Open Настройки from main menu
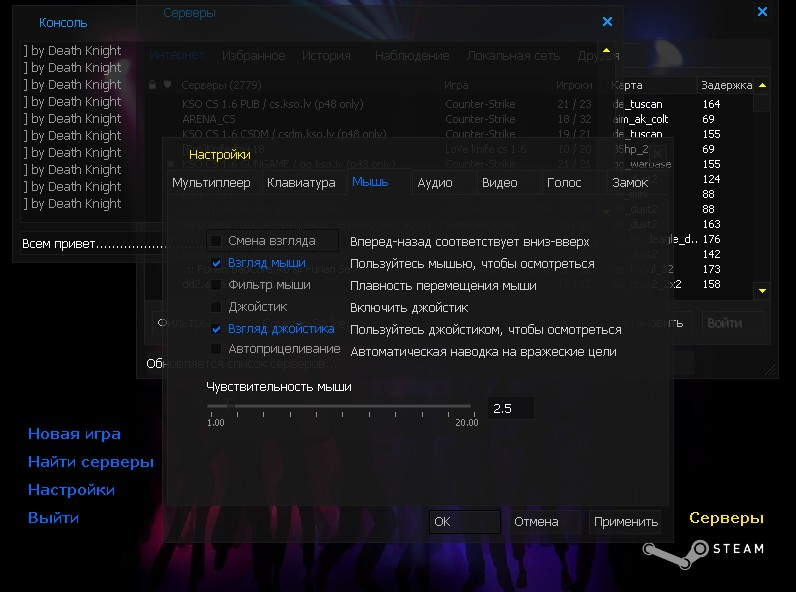Image resolution: width=796 pixels, height=592 pixels. (72, 490)
